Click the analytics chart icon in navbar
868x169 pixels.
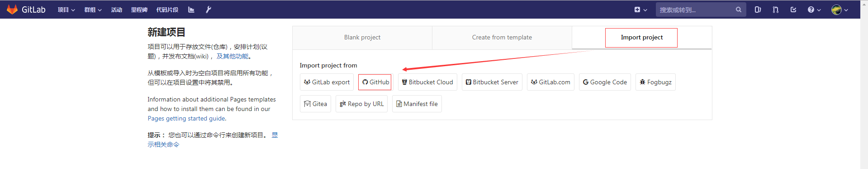(x=191, y=10)
